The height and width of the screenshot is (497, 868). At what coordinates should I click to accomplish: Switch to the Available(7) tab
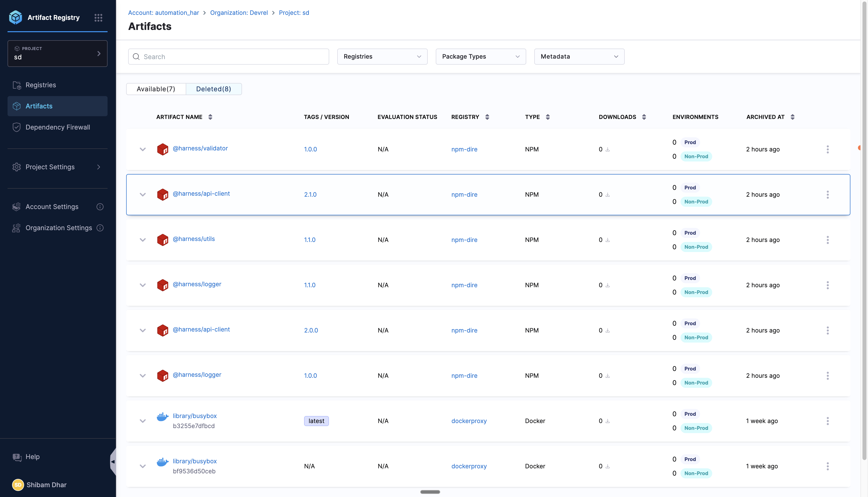156,89
